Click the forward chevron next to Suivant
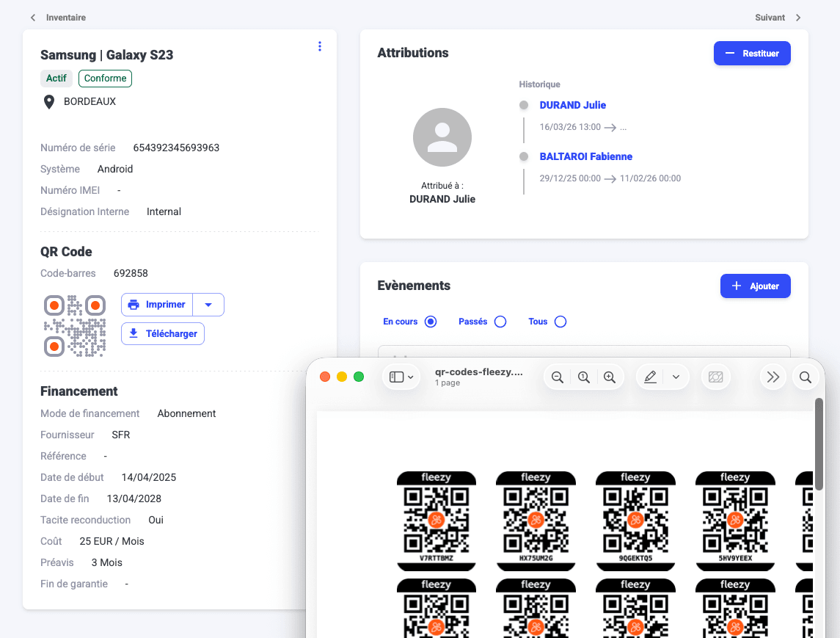Screen dimensions: 840x638 click(x=798, y=18)
